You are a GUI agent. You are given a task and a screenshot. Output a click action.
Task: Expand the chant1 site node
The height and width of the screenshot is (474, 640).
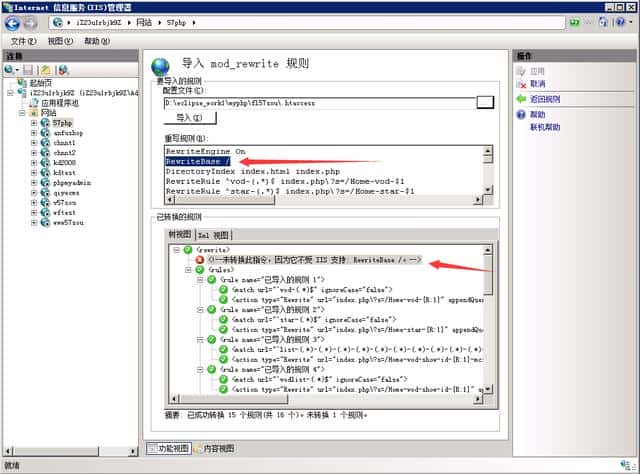34,143
